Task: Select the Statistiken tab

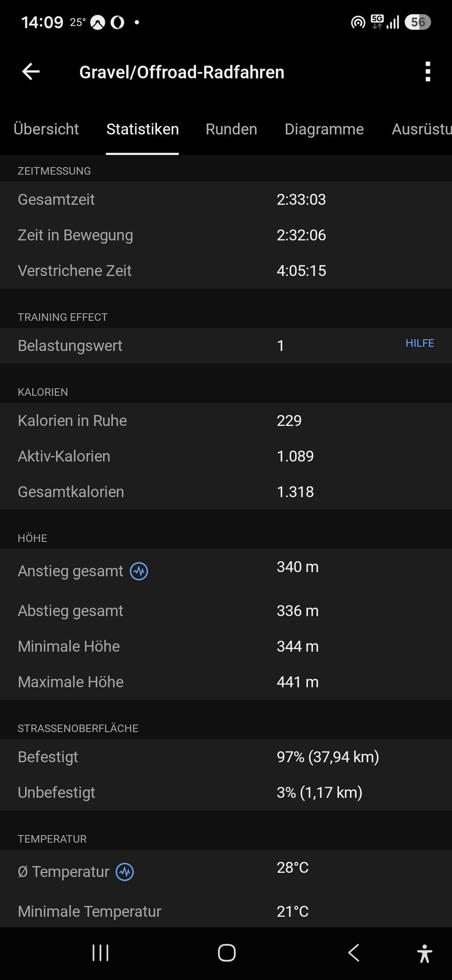Action: [x=143, y=129]
